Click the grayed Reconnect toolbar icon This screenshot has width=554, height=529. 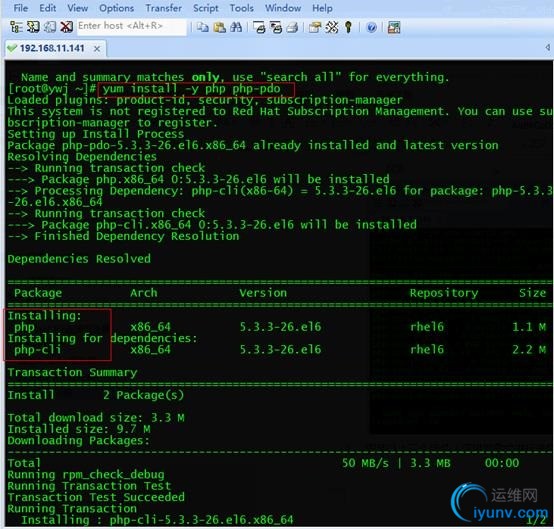[x=49, y=27]
